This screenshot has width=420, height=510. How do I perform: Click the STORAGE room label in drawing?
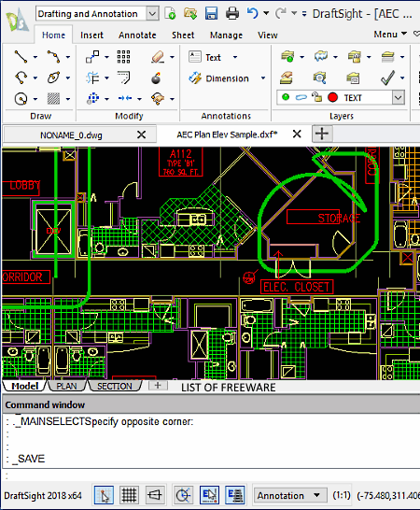pyautogui.click(x=339, y=218)
